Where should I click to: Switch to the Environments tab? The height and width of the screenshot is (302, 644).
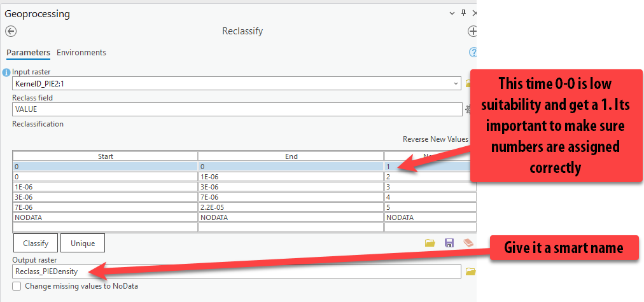(x=81, y=53)
